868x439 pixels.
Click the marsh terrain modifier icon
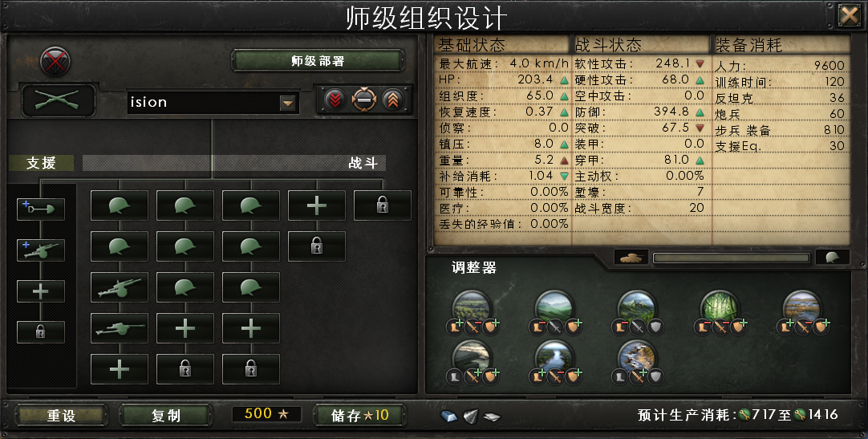pyautogui.click(x=802, y=307)
